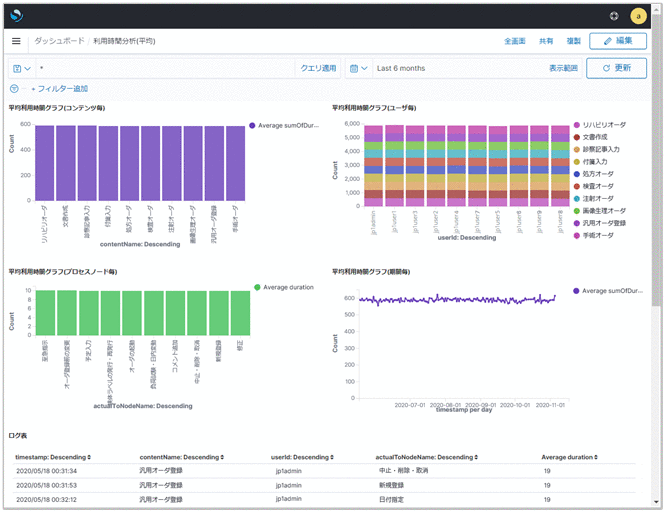
Task: Open the calendar quick date dropdown
Action: [358, 68]
